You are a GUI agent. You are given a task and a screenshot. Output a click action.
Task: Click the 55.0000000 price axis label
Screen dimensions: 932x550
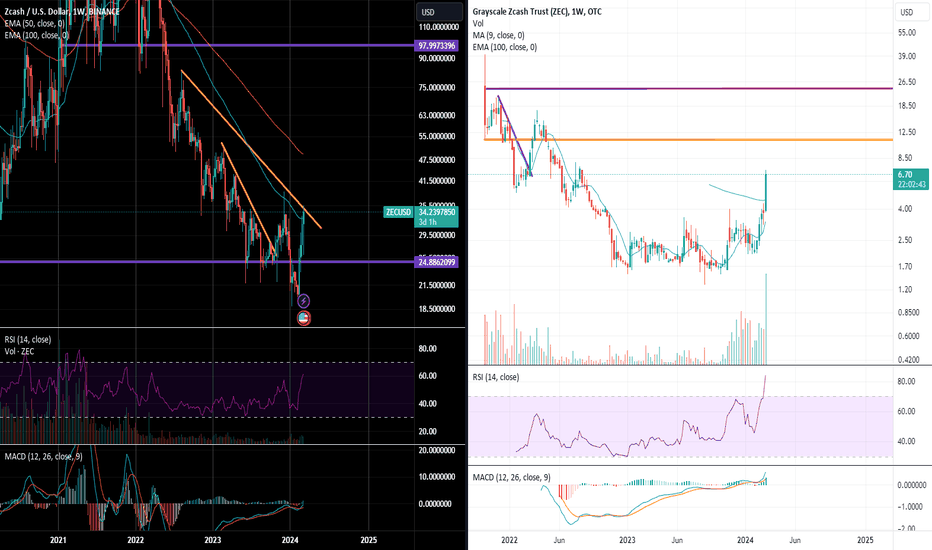click(439, 136)
